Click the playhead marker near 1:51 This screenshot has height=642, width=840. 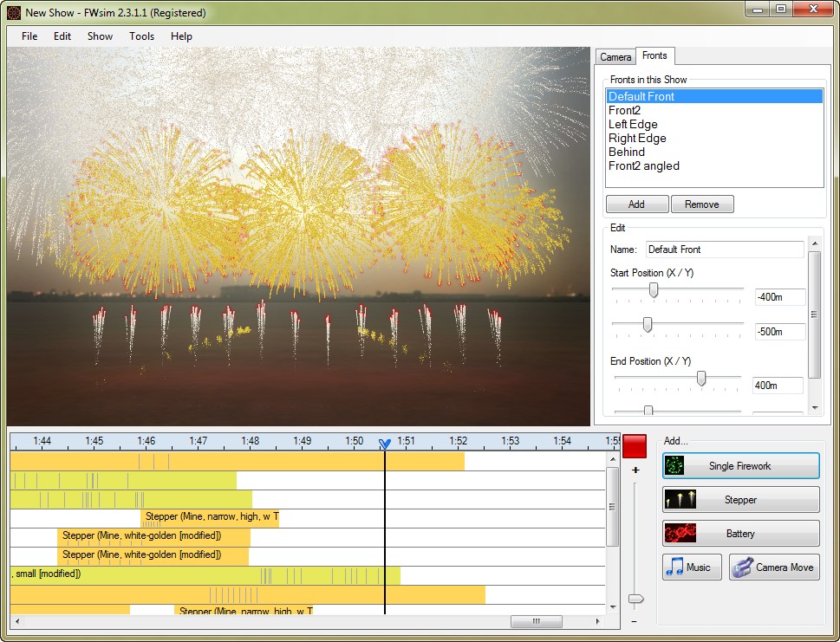pos(385,443)
